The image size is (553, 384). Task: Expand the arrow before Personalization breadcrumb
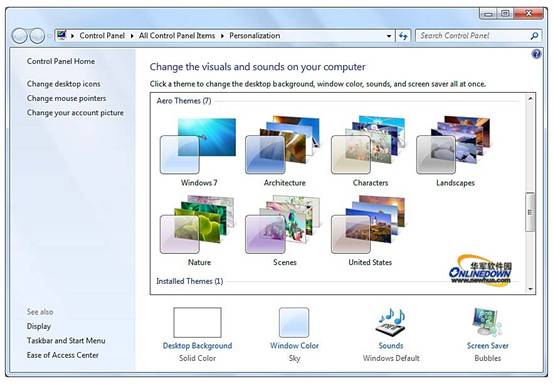(222, 36)
